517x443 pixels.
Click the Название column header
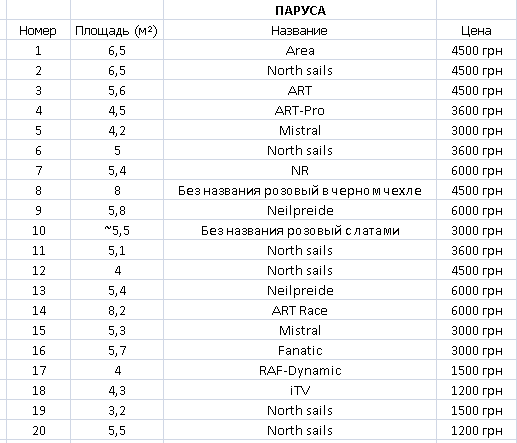click(x=300, y=30)
